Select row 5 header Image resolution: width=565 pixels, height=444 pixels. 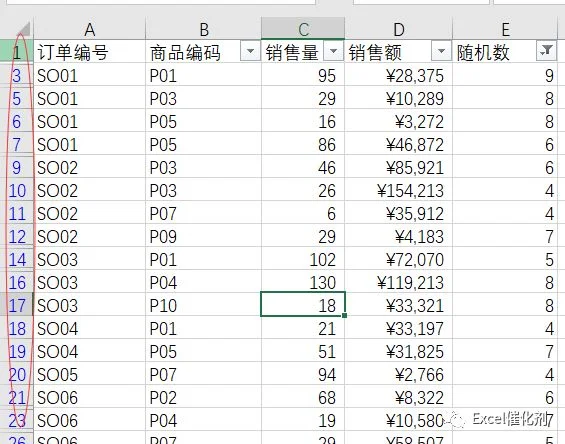click(x=17, y=98)
